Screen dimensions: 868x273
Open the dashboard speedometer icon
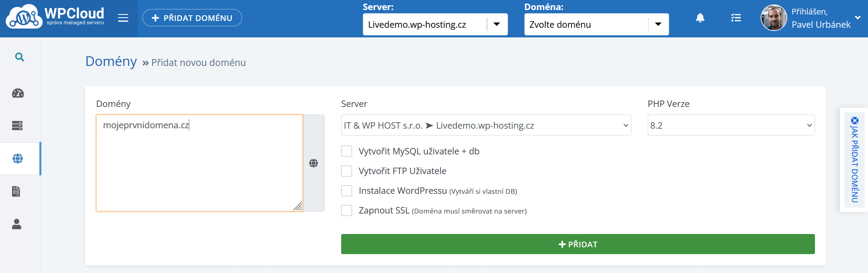pyautogui.click(x=18, y=93)
